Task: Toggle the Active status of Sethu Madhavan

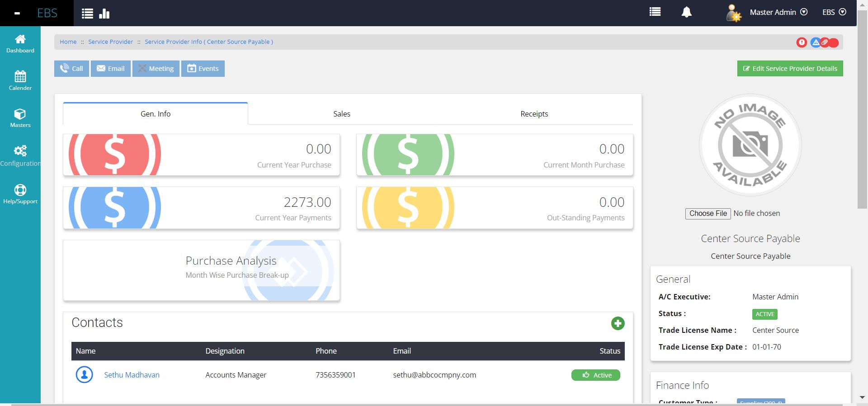Action: coord(595,375)
